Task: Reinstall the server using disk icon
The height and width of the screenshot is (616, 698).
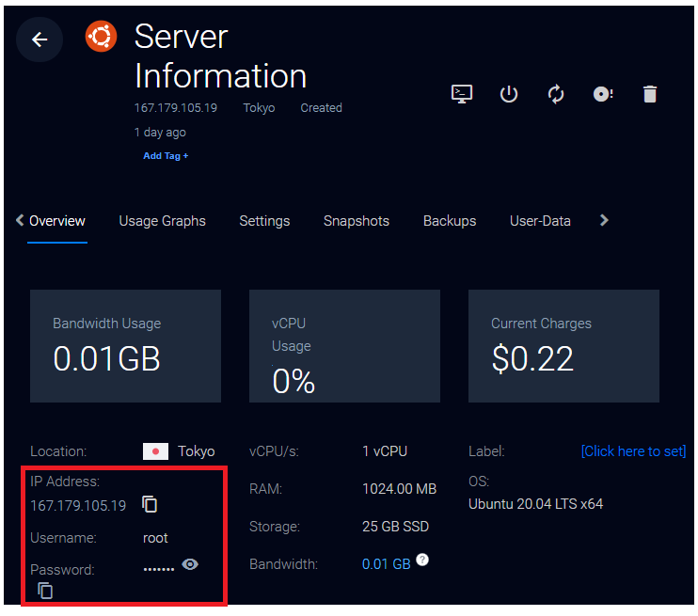Action: 603,94
